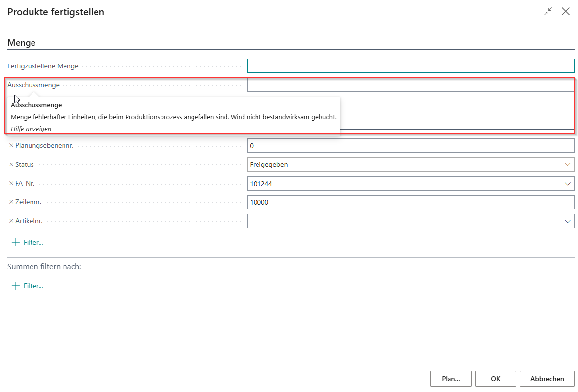Open the Status dropdown showing Freigegeben
578x392 pixels.
click(x=567, y=164)
